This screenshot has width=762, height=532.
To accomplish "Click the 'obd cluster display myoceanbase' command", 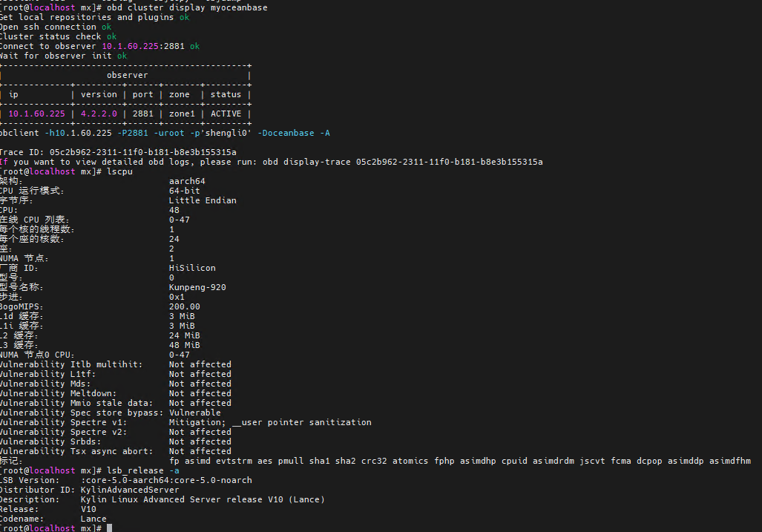I will tap(187, 7).
